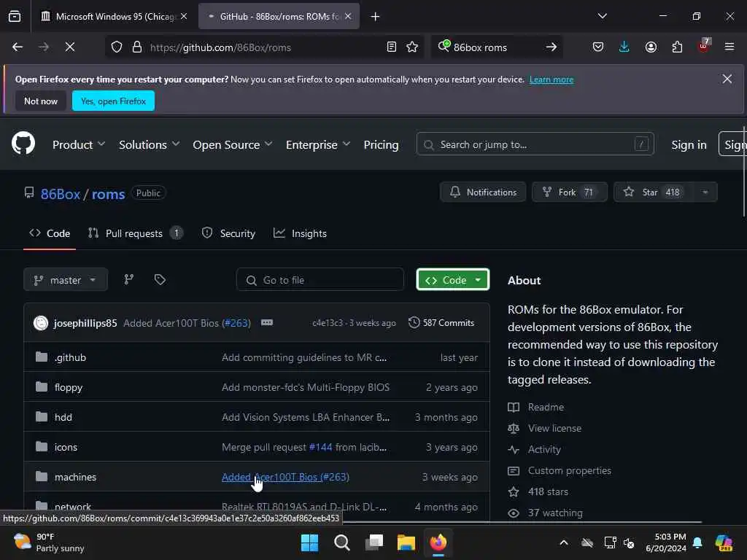Click the Not now button
Viewport: 747px width, 560px height.
click(41, 101)
